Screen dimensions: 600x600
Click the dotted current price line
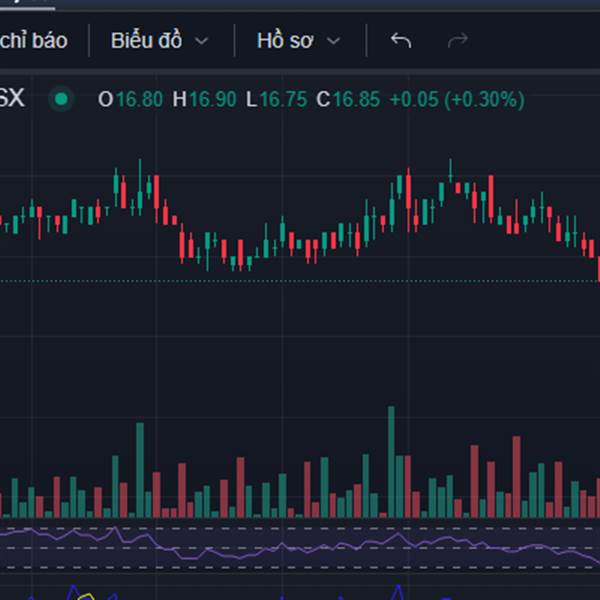pyautogui.click(x=300, y=281)
